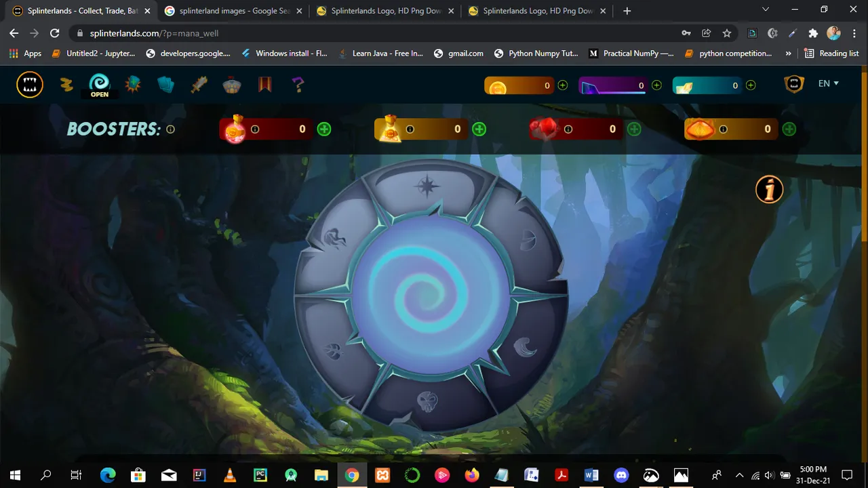The height and width of the screenshot is (488, 868).
Task: Show info about Boosters label
Action: coord(171,129)
